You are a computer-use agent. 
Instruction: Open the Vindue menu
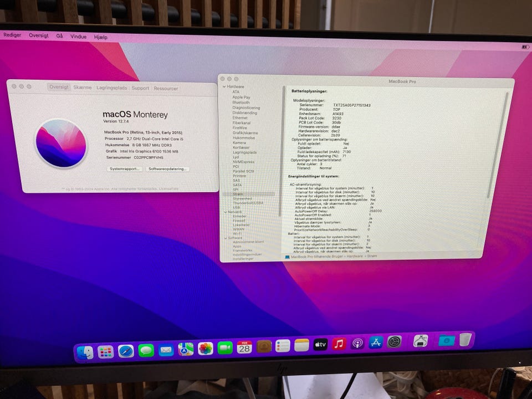78,37
